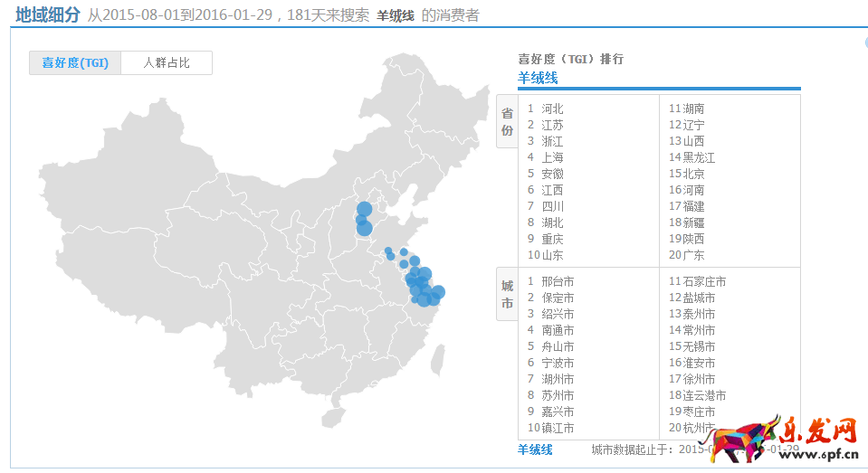Pick 广东 at rank 20 of provinces
Viewport: 868px width, 473px height.
click(693, 255)
